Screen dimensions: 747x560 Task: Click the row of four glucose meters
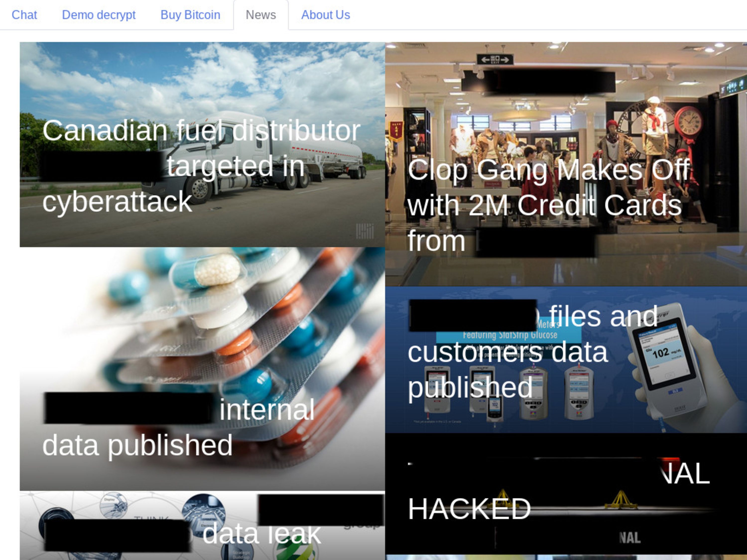(508, 393)
